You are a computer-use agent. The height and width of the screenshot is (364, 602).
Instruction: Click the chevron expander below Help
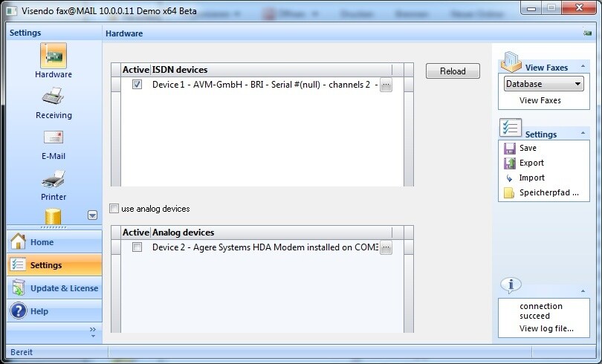[93, 330]
